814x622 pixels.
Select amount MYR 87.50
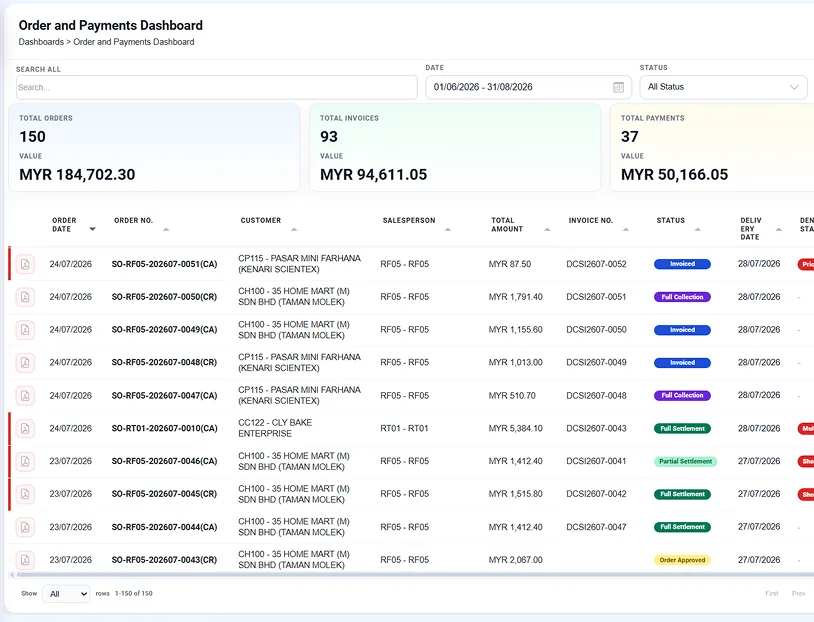click(510, 264)
